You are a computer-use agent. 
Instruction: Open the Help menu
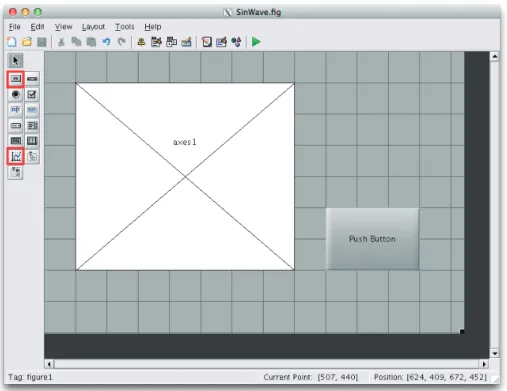coord(153,27)
